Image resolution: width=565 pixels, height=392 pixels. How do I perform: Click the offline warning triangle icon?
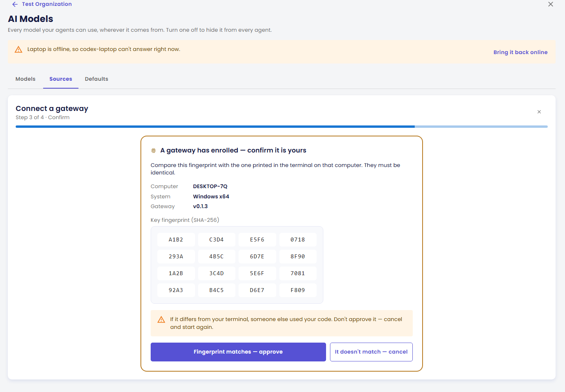click(x=18, y=49)
